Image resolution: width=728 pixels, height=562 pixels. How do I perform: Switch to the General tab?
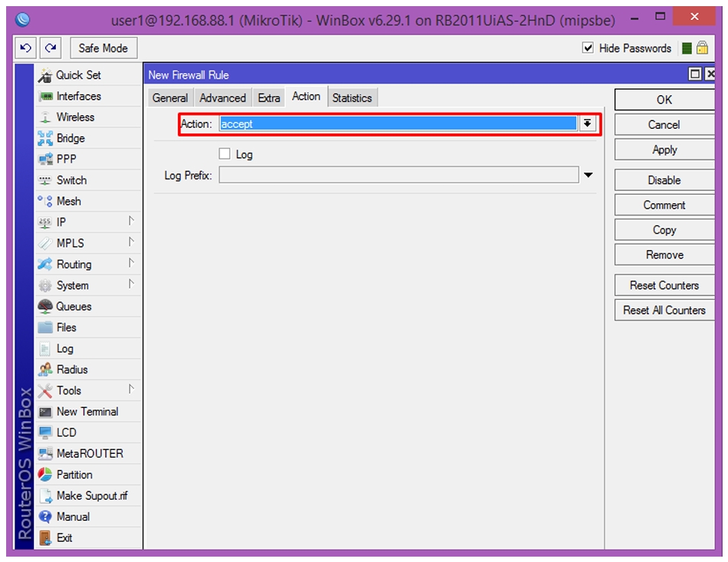(170, 98)
